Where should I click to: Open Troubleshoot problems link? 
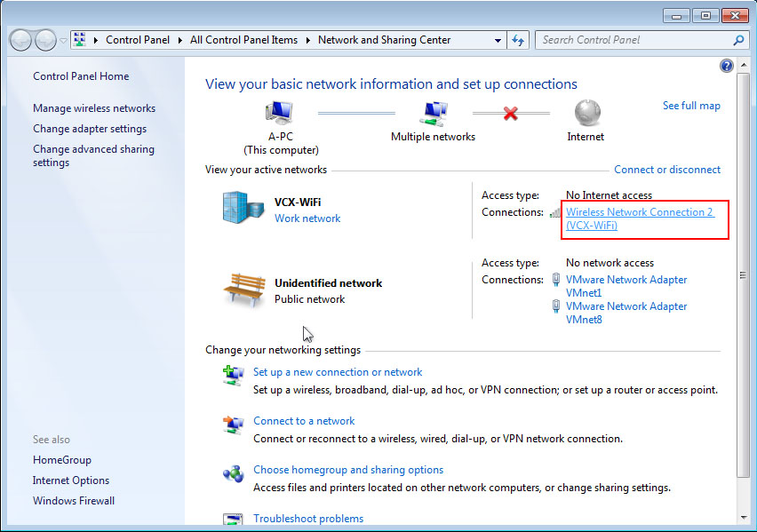pyautogui.click(x=308, y=519)
